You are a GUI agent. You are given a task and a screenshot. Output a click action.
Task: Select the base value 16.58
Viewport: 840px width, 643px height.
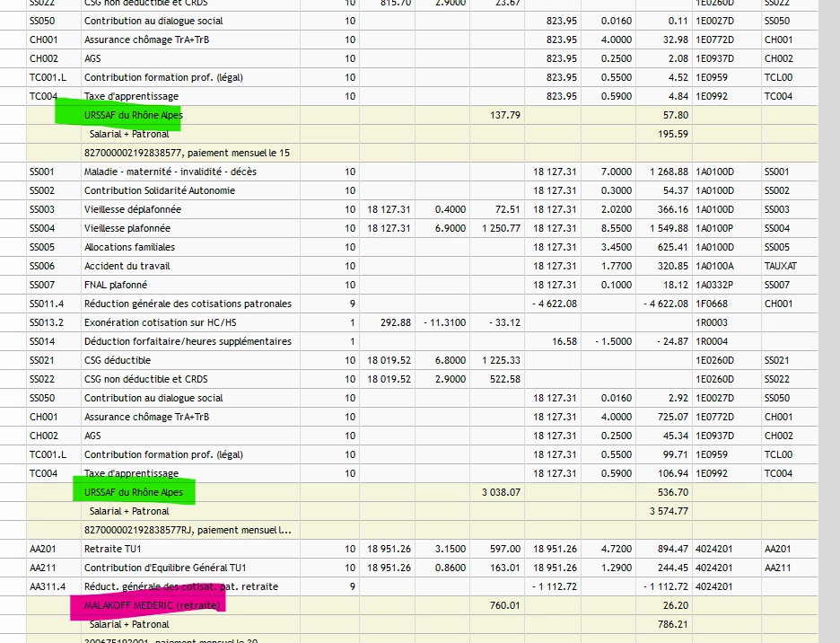(564, 341)
